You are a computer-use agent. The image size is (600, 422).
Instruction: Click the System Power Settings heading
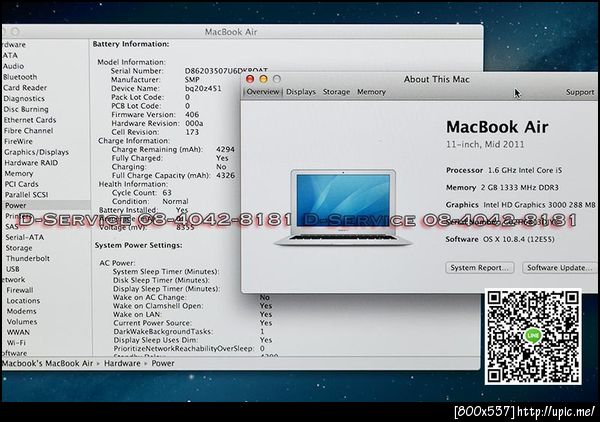coord(139,245)
